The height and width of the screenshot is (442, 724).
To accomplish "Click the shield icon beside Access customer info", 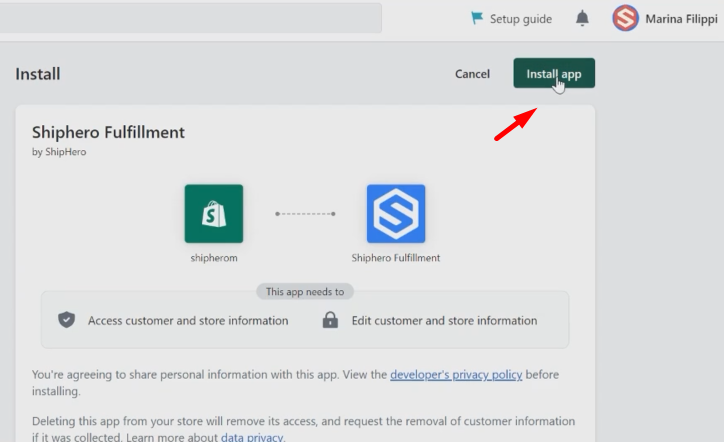I will pos(66,320).
